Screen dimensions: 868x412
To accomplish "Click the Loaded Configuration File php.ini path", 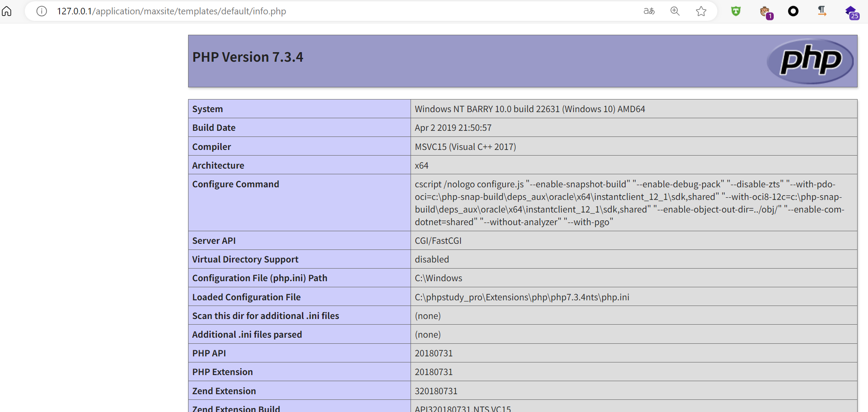I will tap(522, 297).
